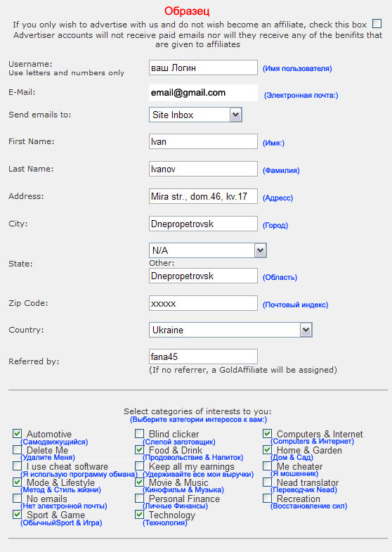The image size is (392, 552).
Task: Click the E-Mail input field
Action: coord(203,93)
